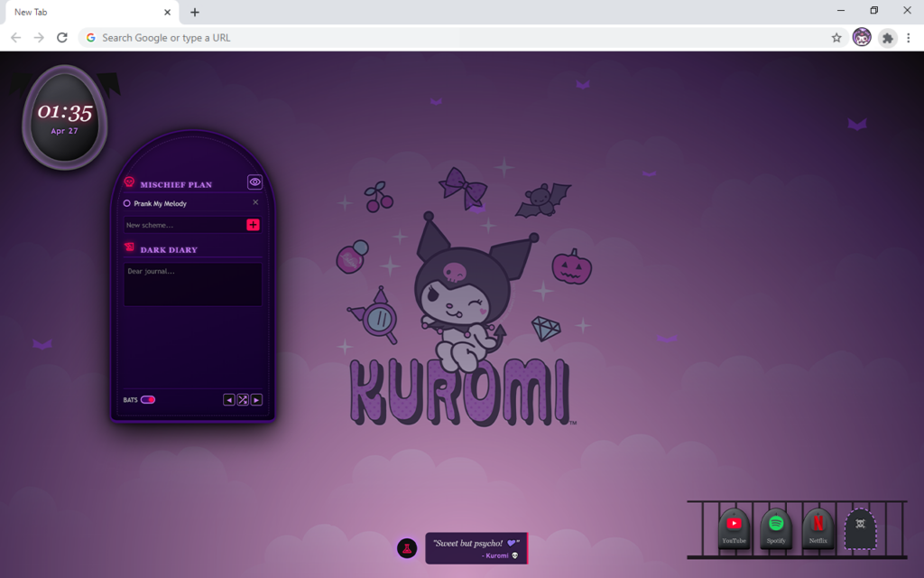
Task: Go to previous background with left arrow
Action: (x=229, y=400)
